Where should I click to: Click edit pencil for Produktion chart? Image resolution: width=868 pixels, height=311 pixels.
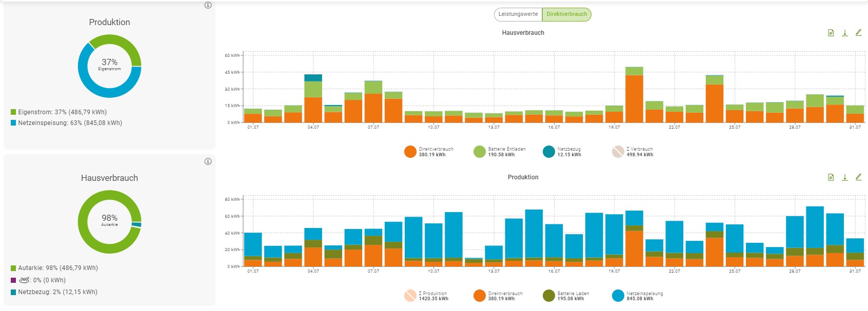pyautogui.click(x=858, y=177)
